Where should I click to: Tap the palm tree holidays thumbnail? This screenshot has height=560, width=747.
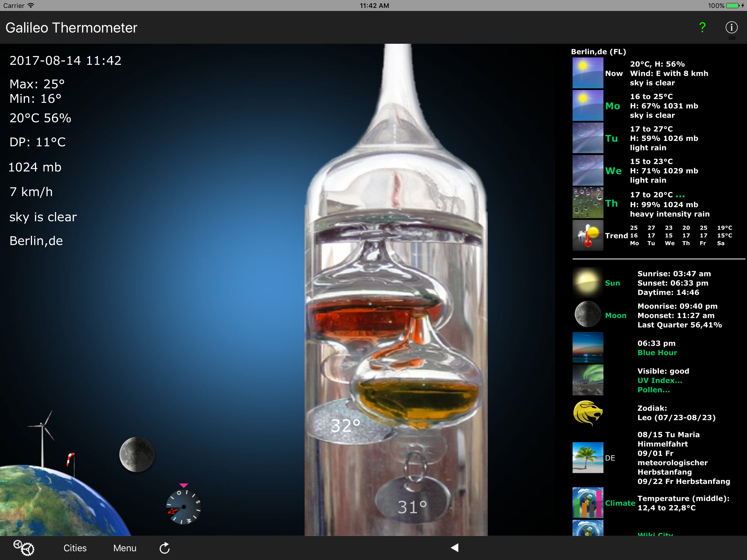coord(588,458)
